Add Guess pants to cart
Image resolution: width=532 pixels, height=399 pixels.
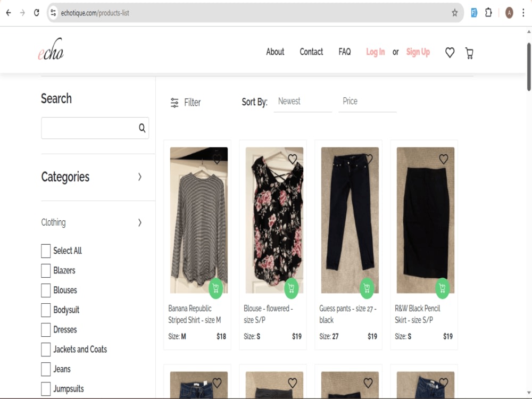(x=367, y=288)
